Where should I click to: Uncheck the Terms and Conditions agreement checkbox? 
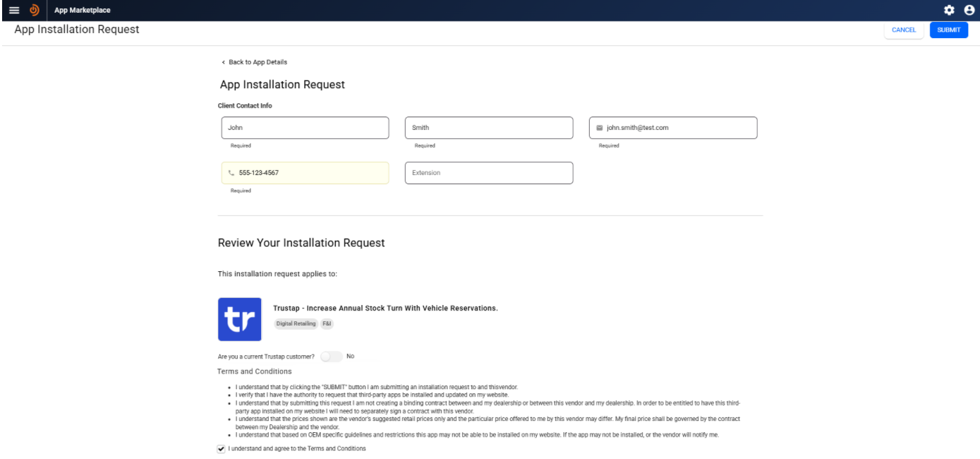pos(222,448)
